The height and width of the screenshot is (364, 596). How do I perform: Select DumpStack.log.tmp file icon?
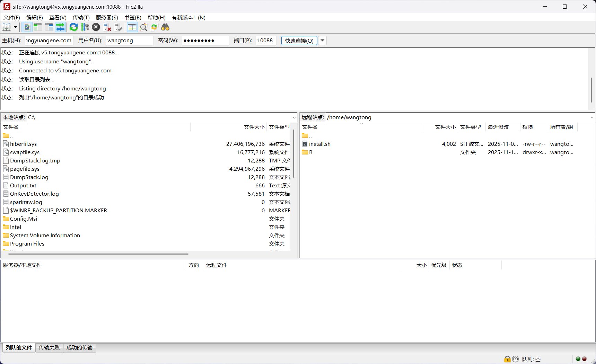point(6,160)
